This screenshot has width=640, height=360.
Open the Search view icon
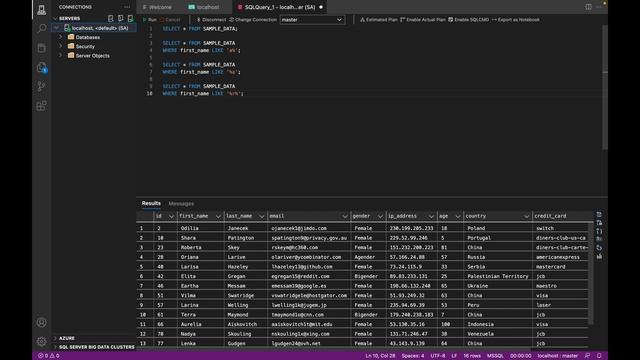[42, 28]
